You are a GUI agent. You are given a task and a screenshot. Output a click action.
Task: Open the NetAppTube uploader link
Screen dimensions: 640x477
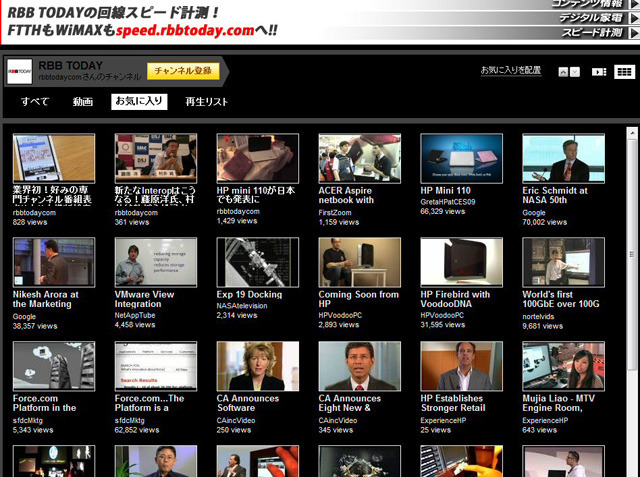click(x=135, y=315)
